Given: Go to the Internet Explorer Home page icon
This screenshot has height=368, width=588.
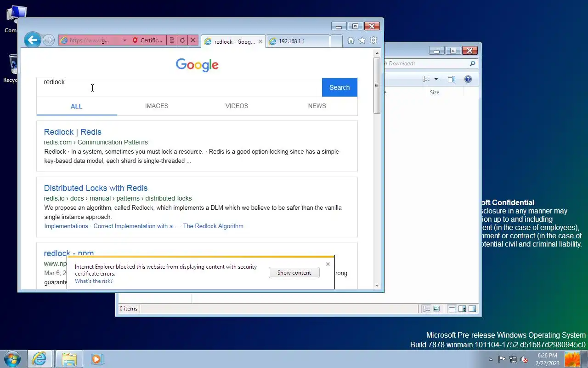Looking at the screenshot, I should (351, 40).
